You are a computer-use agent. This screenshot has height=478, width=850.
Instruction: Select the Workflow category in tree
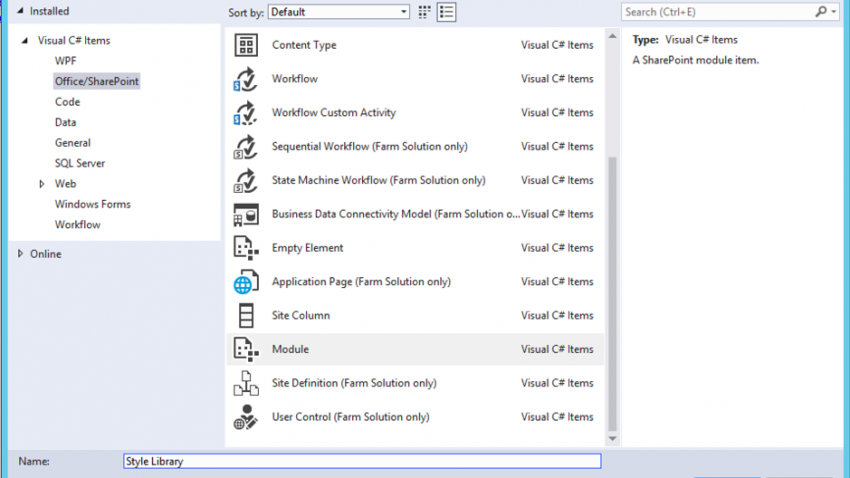78,225
